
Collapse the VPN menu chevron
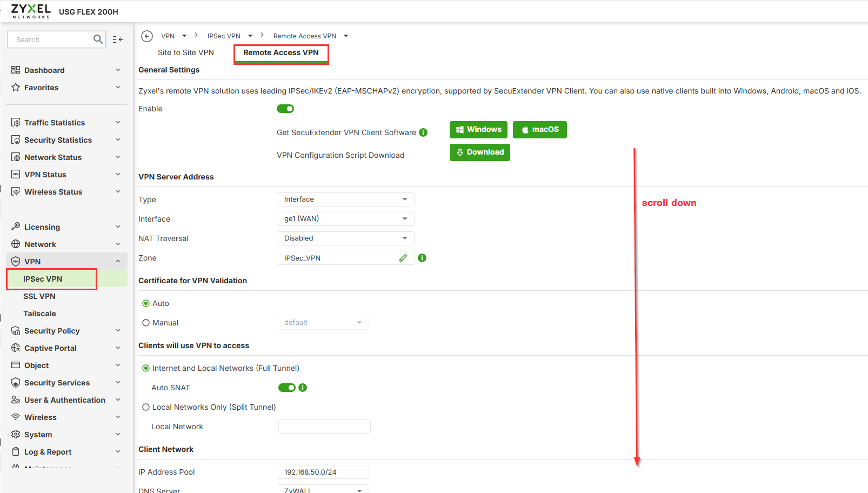118,262
